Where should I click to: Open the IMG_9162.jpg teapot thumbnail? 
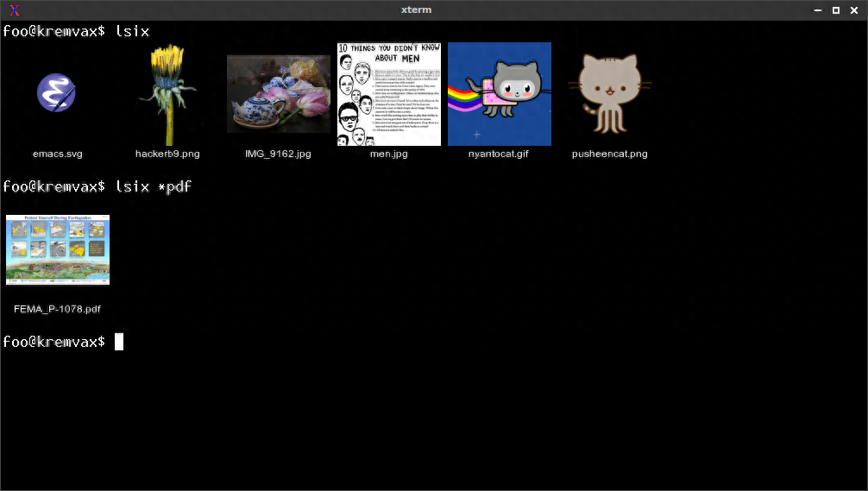(x=279, y=94)
